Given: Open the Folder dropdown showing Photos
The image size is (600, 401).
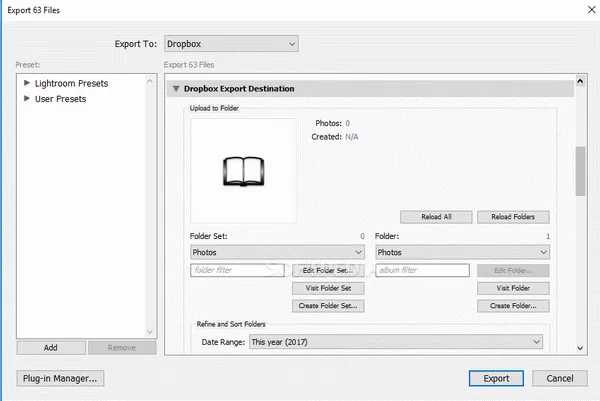Looking at the screenshot, I should (x=462, y=252).
